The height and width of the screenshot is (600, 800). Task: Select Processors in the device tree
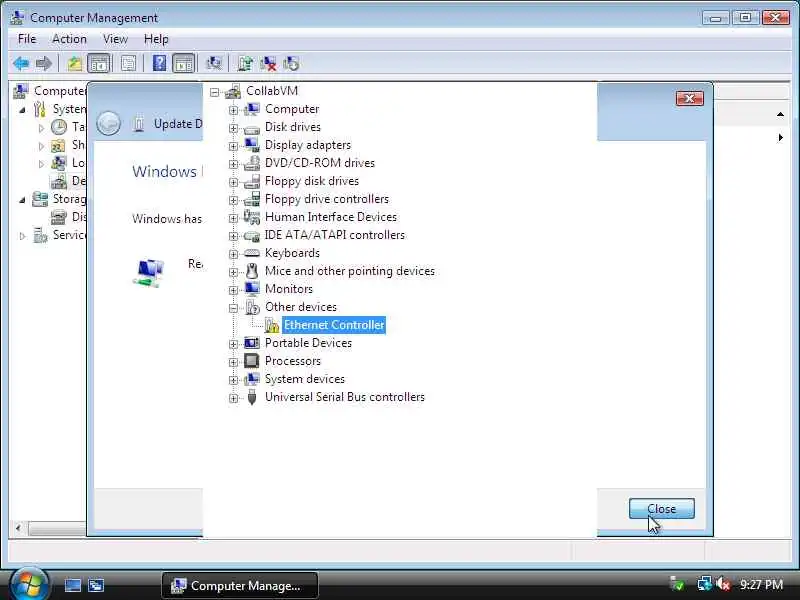click(x=292, y=361)
